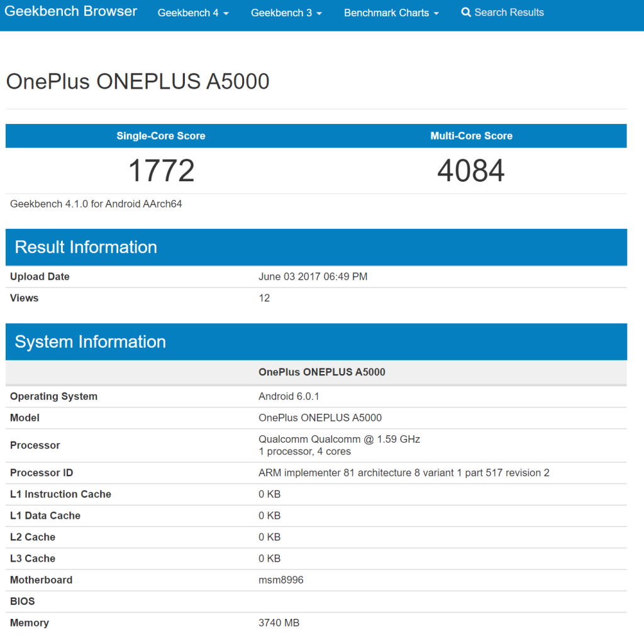Open the Benchmark Charts dropdown
Viewport: 644px width, 644px height.
[386, 13]
